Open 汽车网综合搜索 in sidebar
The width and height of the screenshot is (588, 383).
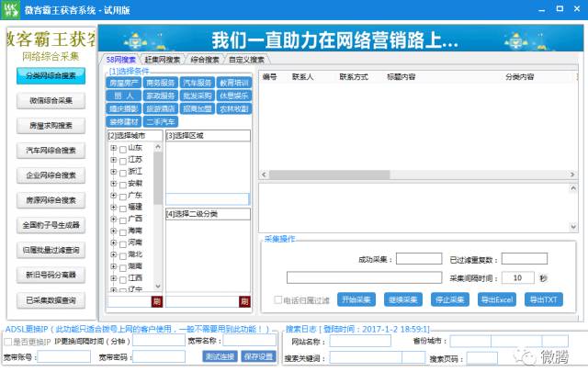click(x=51, y=151)
